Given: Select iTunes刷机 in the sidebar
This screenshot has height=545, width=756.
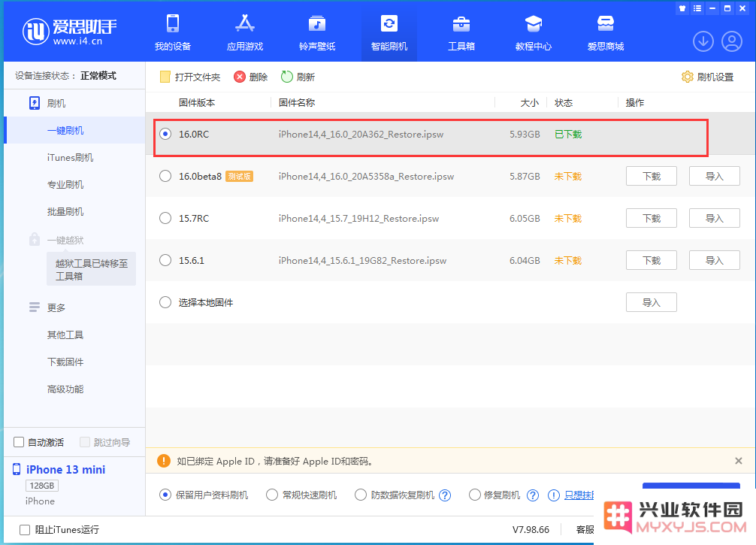Looking at the screenshot, I should tap(70, 157).
